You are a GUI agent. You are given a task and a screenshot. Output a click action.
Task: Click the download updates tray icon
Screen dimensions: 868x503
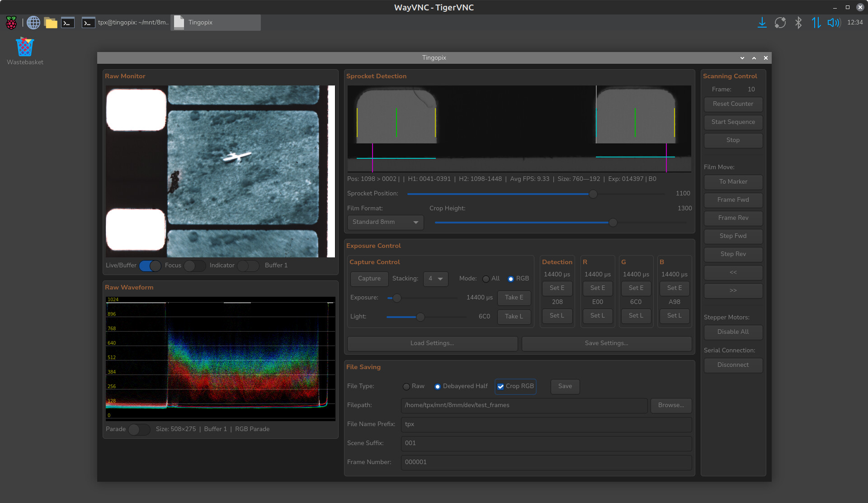click(x=762, y=23)
